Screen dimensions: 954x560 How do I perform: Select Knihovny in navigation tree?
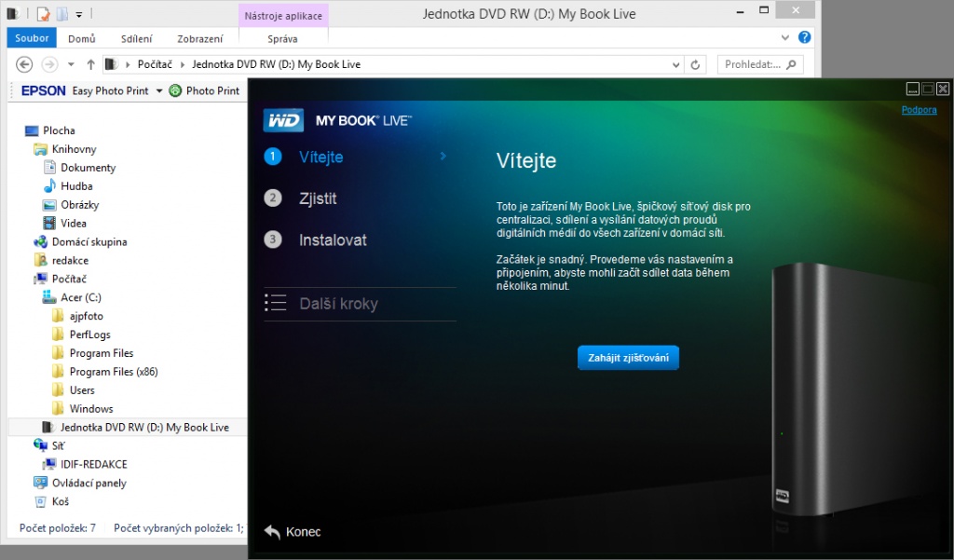tap(74, 149)
